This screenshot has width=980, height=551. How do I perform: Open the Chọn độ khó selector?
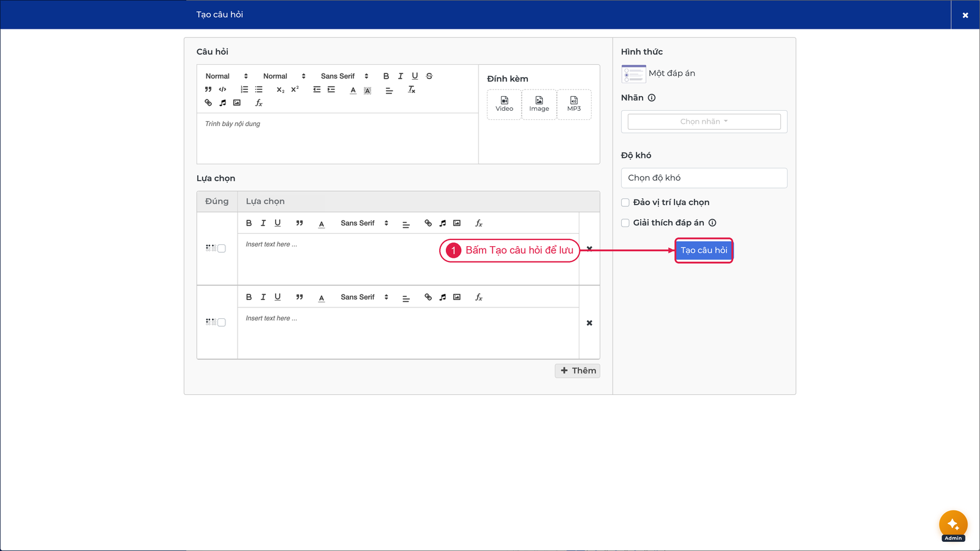[x=704, y=178]
